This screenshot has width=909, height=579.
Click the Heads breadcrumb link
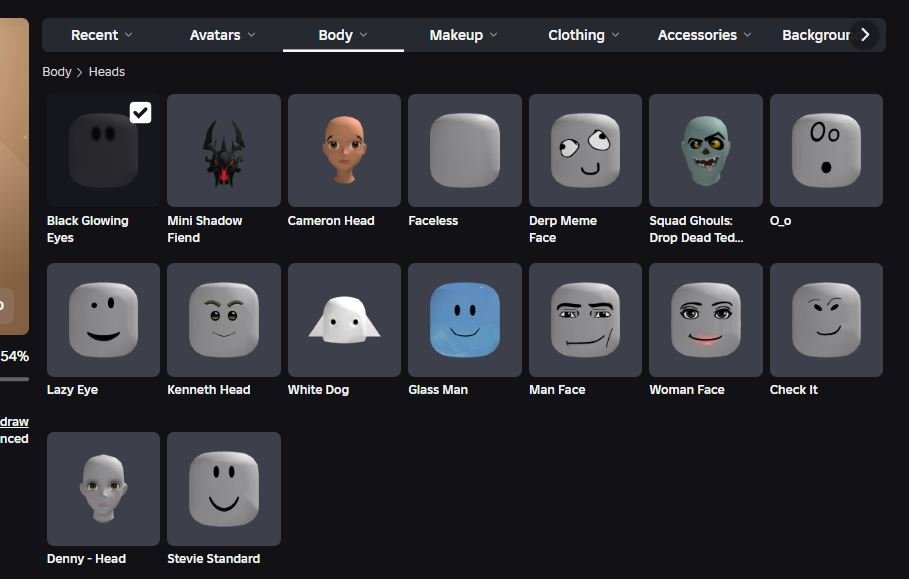click(x=107, y=72)
